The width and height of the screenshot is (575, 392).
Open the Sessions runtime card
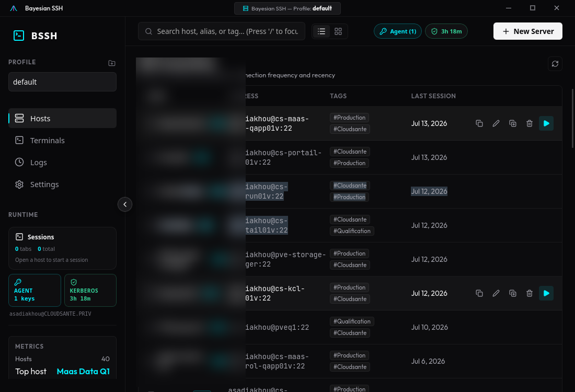point(62,248)
